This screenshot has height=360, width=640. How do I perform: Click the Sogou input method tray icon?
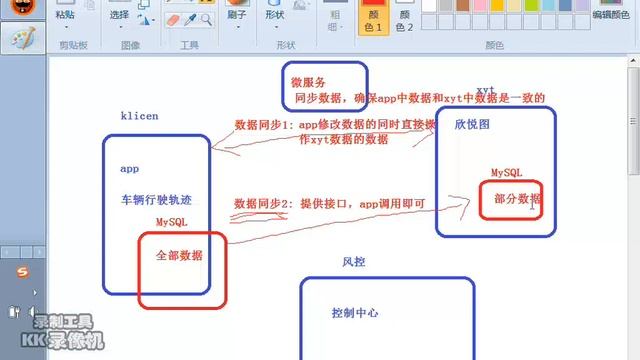coord(22,272)
